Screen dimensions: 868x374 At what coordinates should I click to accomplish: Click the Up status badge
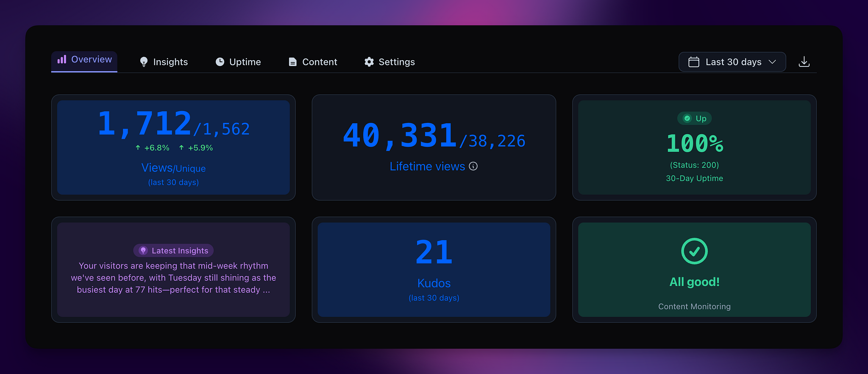(694, 119)
